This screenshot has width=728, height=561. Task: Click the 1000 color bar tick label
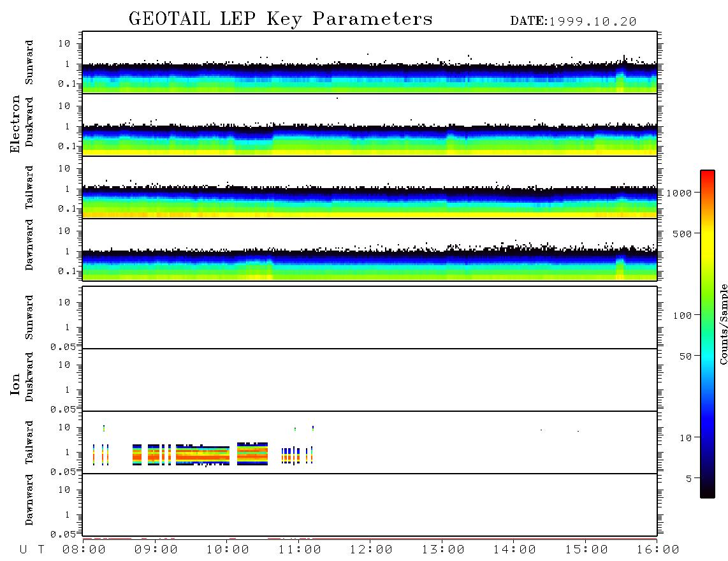click(x=680, y=193)
